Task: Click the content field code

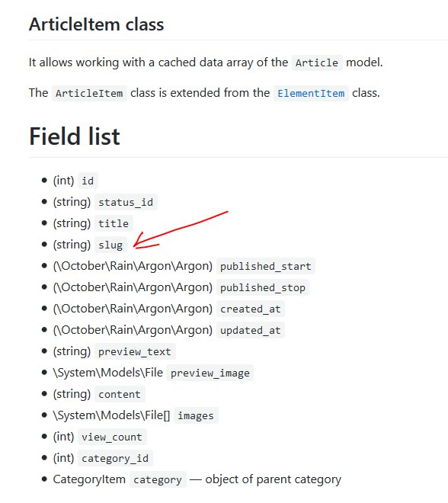Action: (x=120, y=394)
